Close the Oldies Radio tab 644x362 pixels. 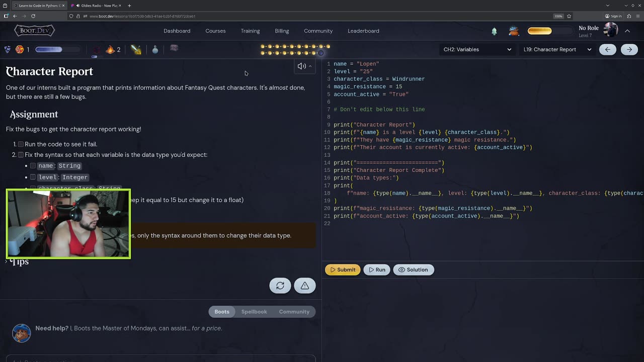coord(120,6)
